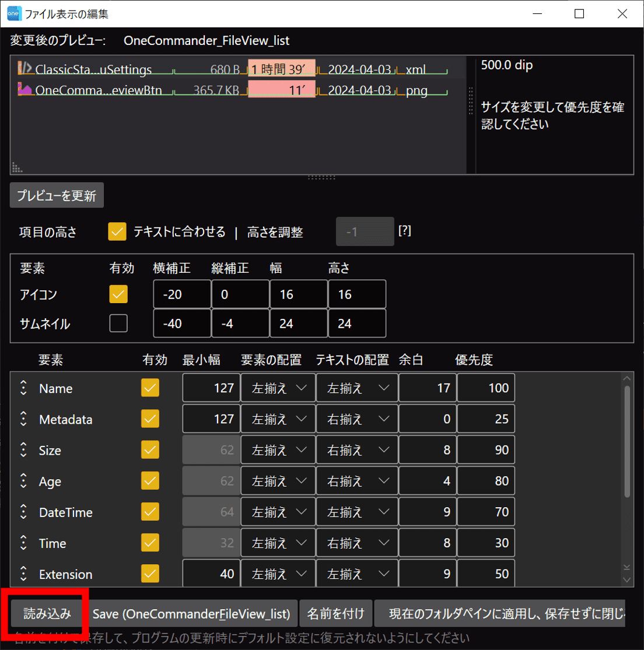This screenshot has width=644, height=650.
Task: Click the プレビューを更新 button
Action: point(57,195)
